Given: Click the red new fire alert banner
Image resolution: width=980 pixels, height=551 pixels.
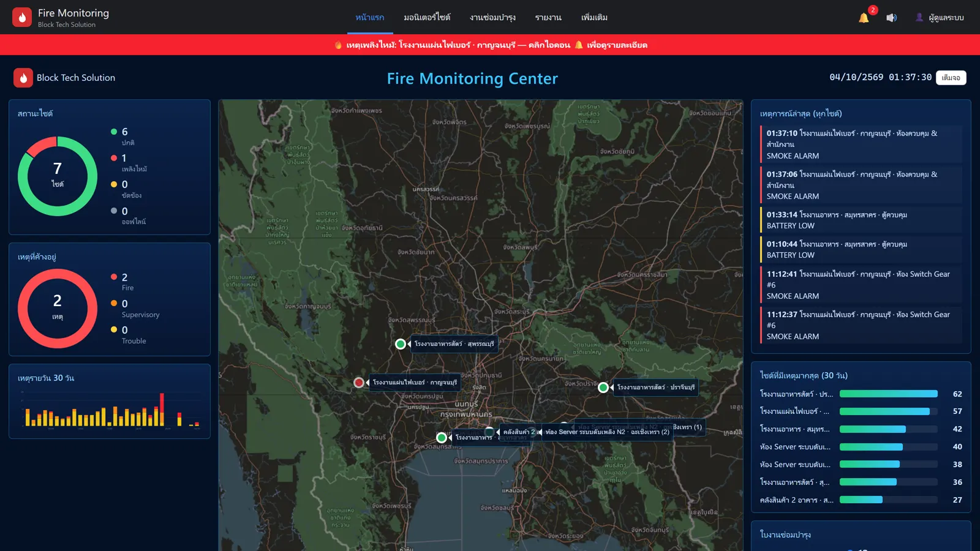Looking at the screenshot, I should pyautogui.click(x=490, y=45).
